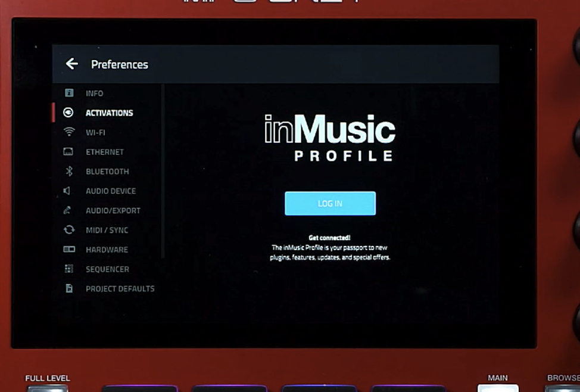Click the Activations circular icon
The height and width of the screenshot is (392, 580).
pos(68,112)
